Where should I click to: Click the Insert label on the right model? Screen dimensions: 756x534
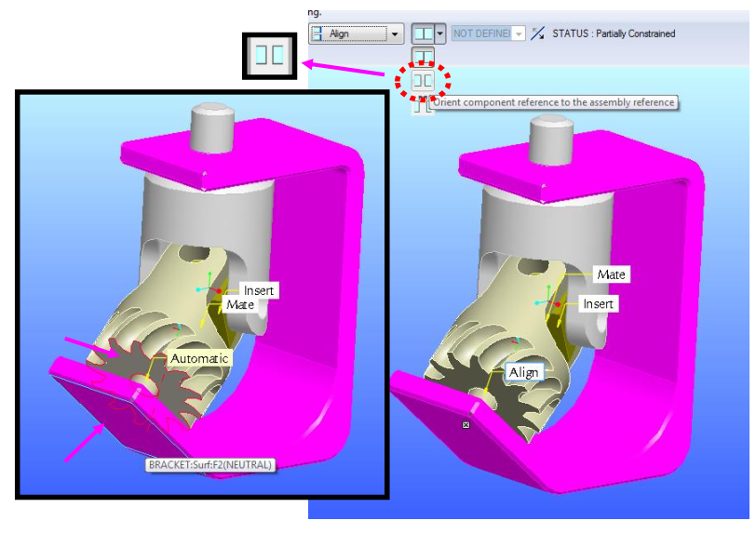coord(598,304)
